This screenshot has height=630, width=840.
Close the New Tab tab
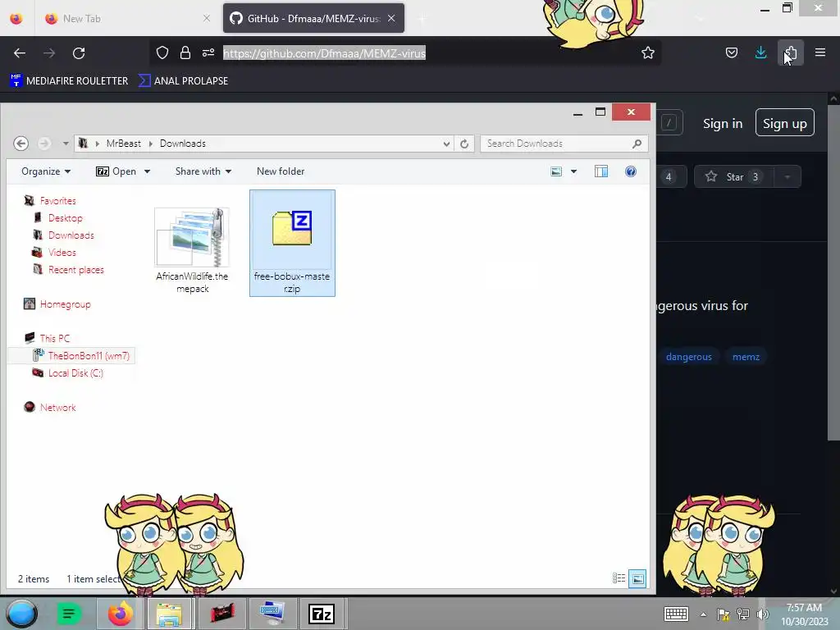pos(207,18)
